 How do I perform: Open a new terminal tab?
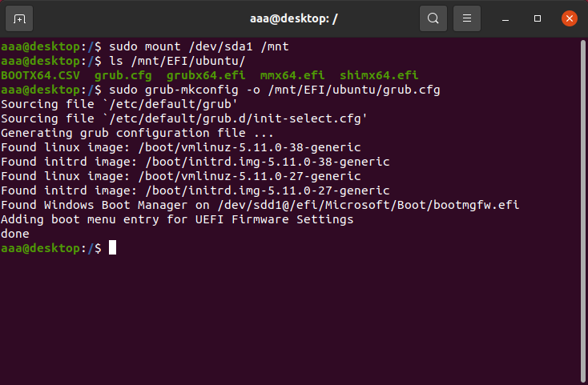[x=19, y=18]
